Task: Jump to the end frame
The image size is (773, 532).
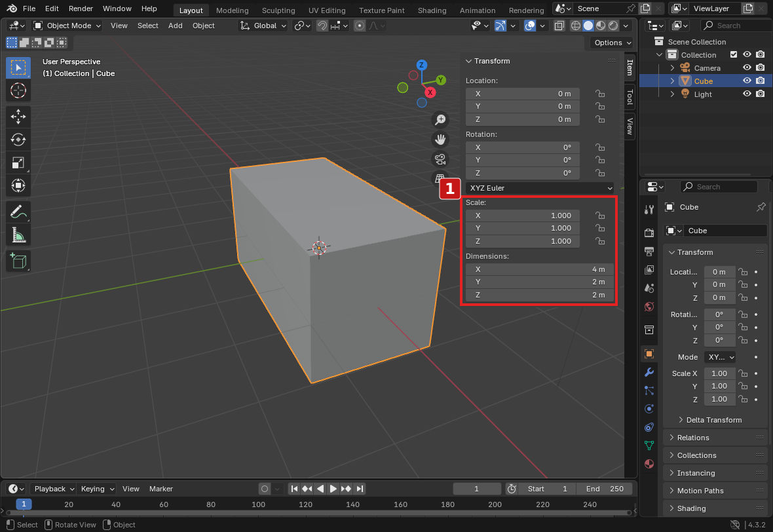Action: coord(360,489)
